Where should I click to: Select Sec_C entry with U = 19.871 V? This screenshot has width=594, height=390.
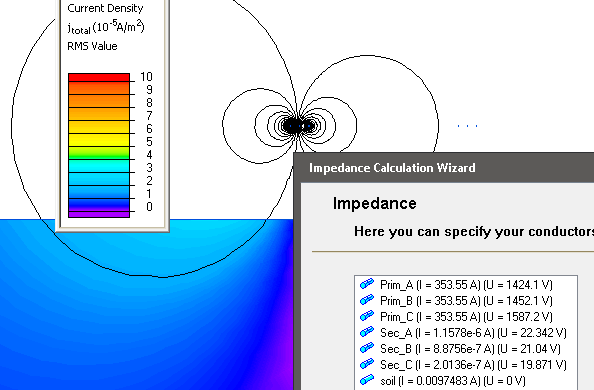473,365
